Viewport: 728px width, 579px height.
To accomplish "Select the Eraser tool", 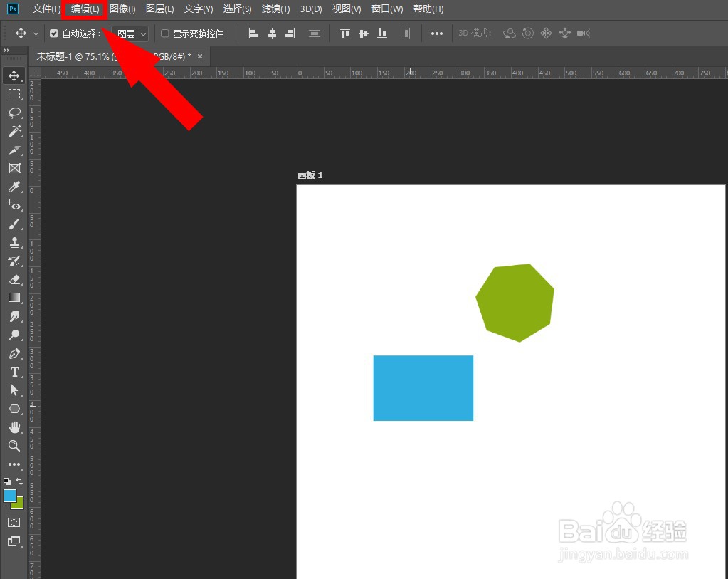I will 14,279.
